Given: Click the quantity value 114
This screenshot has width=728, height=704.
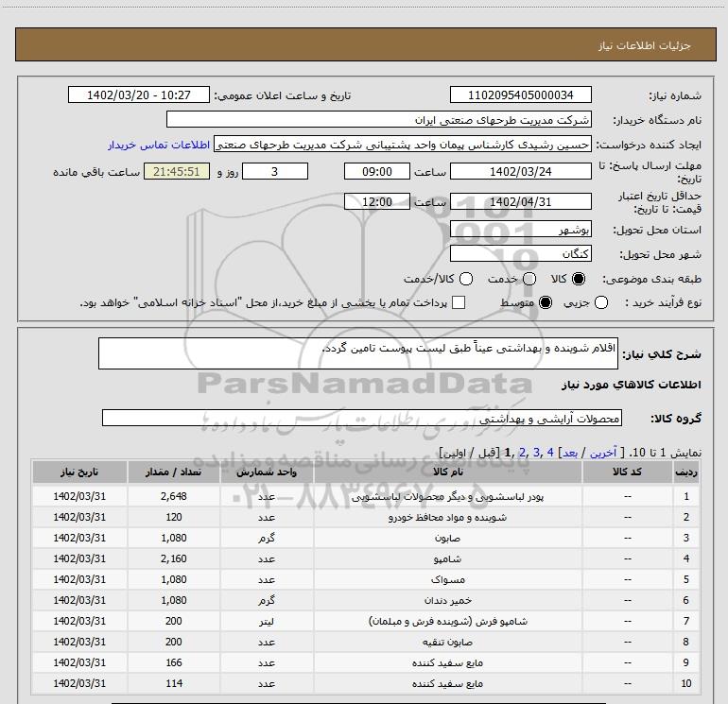Looking at the screenshot, I should coord(174,683).
